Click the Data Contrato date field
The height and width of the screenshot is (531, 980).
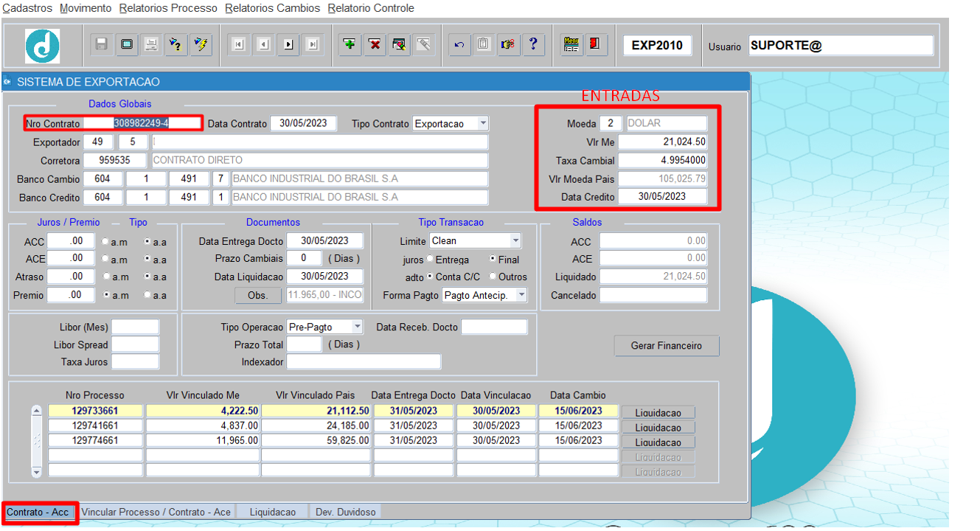(304, 123)
